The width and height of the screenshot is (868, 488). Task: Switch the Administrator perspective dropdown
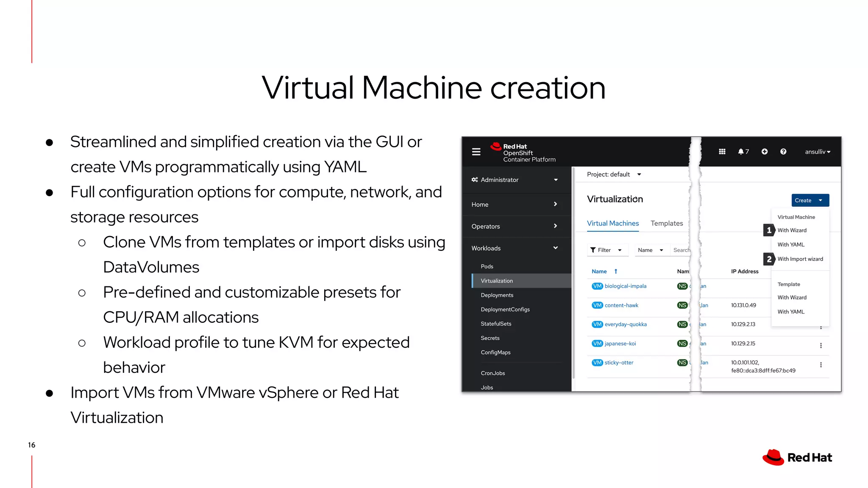pyautogui.click(x=515, y=180)
